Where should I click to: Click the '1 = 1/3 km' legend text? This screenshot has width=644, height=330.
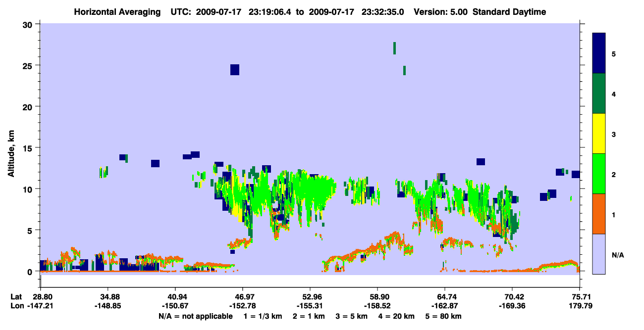pos(263,316)
